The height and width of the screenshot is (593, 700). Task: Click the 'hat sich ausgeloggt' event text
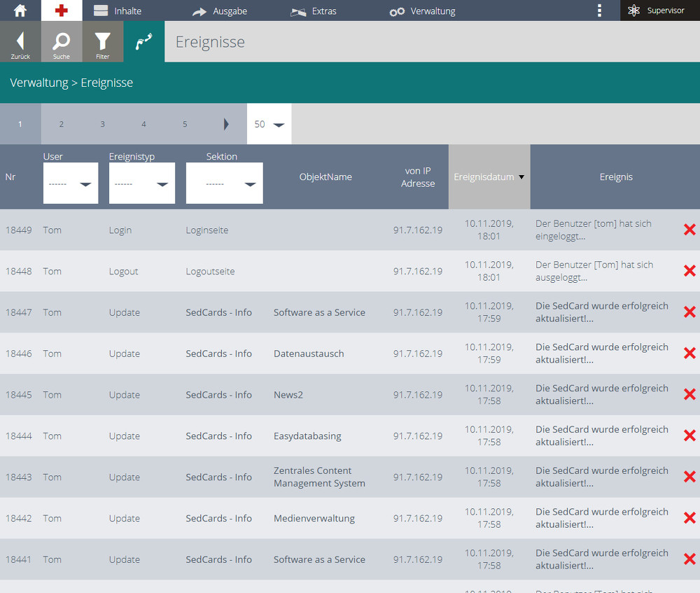click(594, 271)
